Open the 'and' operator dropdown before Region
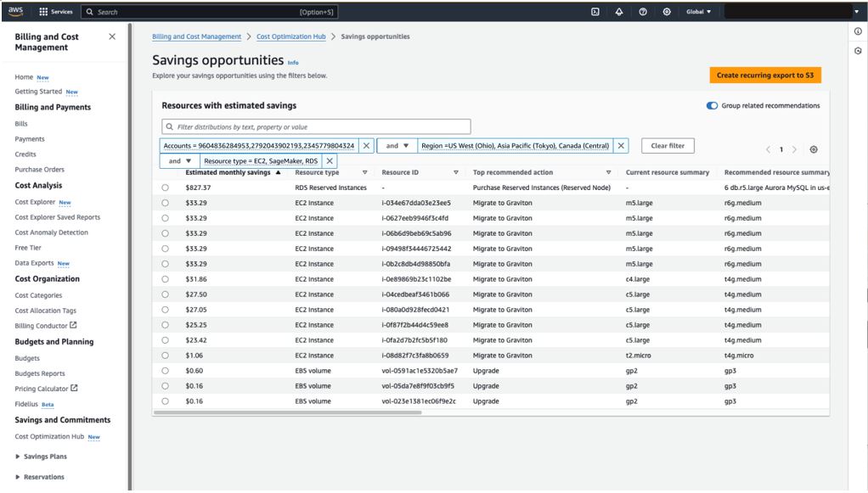Screen dimensions: 868x493 [397, 145]
